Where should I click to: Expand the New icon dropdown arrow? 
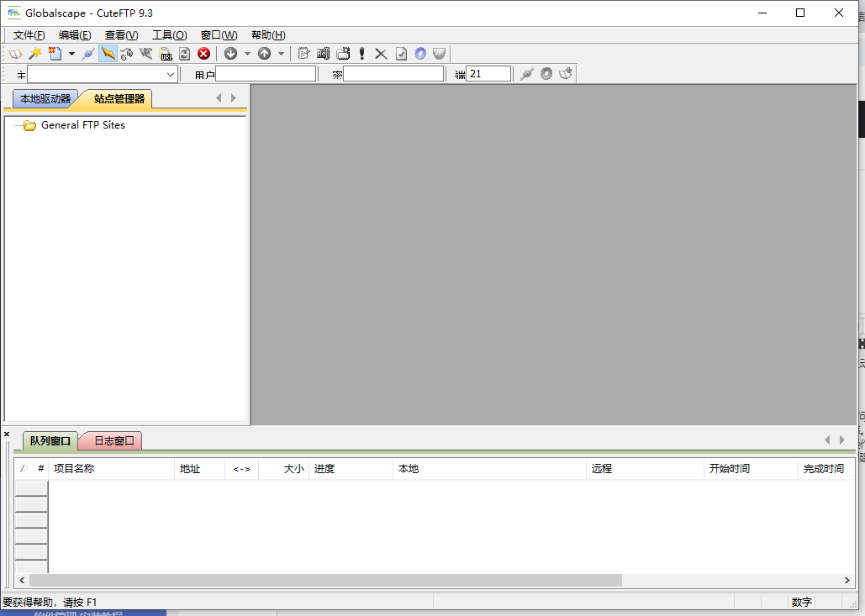(x=71, y=54)
